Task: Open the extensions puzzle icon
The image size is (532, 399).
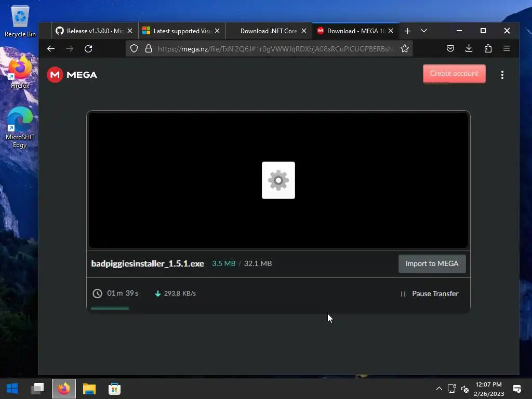Action: [488, 48]
